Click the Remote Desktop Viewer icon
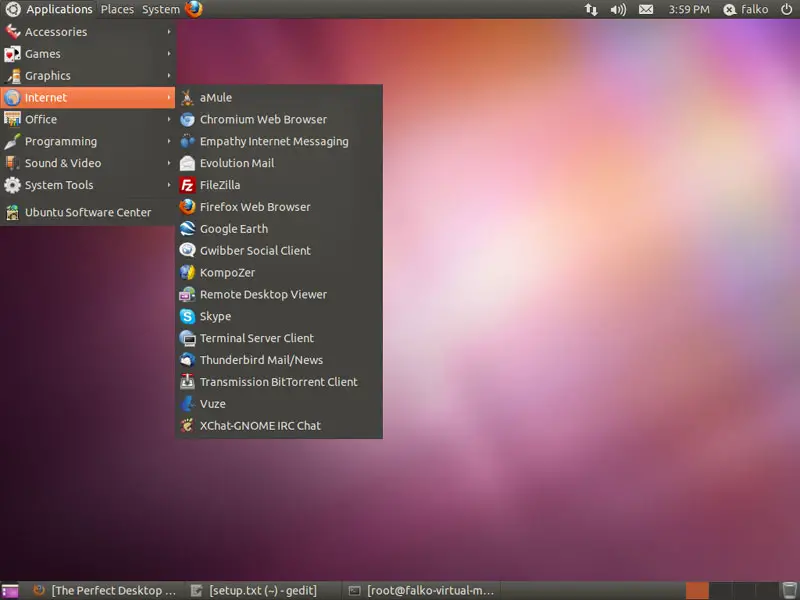The width and height of the screenshot is (800, 600). [x=187, y=294]
